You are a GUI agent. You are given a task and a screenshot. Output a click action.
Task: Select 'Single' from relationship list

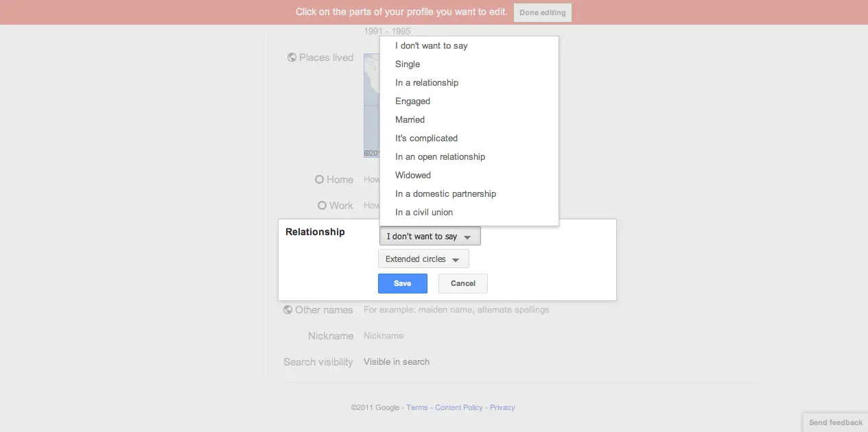coord(408,64)
